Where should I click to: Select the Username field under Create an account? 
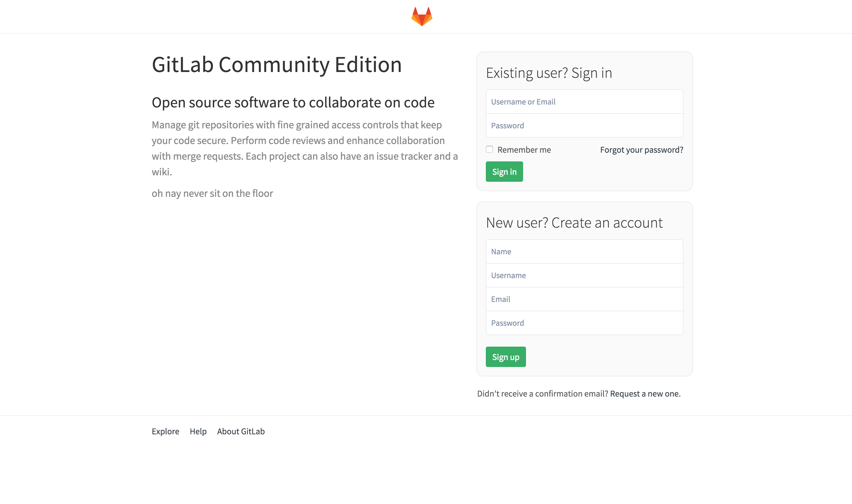(x=584, y=275)
